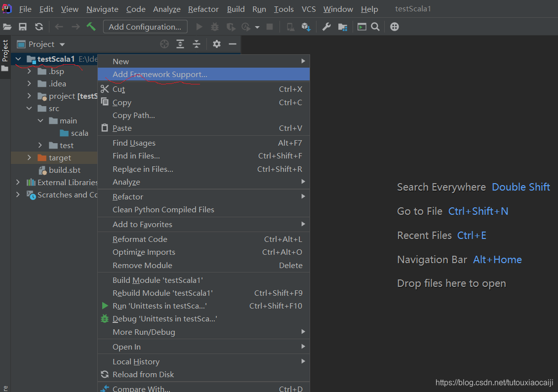Open Project panel gear options
Image resolution: width=558 pixels, height=392 pixels.
(217, 44)
